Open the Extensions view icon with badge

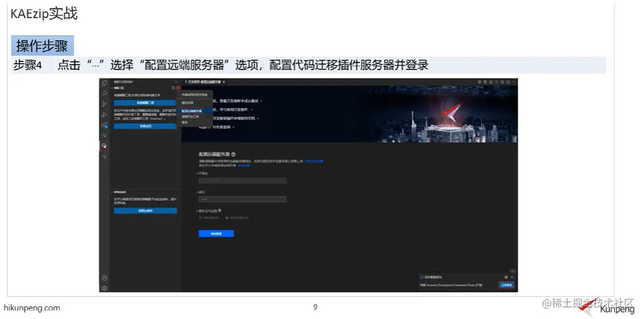[x=104, y=125]
